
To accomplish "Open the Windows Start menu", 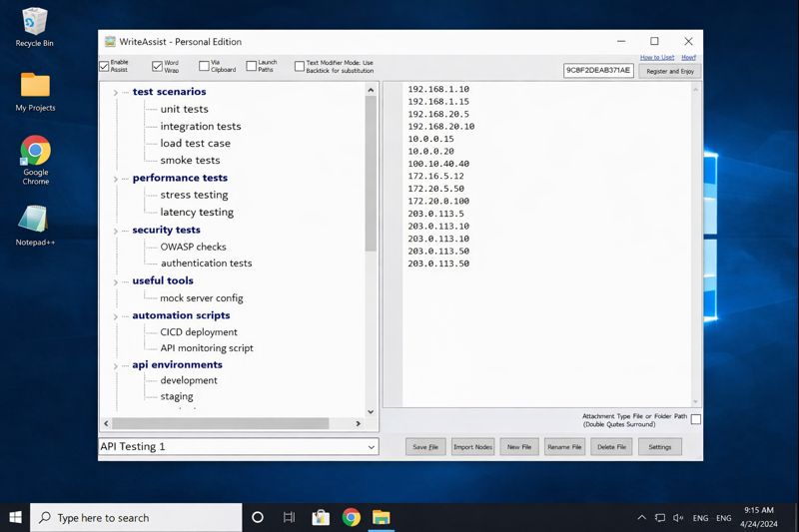I will click(16, 517).
